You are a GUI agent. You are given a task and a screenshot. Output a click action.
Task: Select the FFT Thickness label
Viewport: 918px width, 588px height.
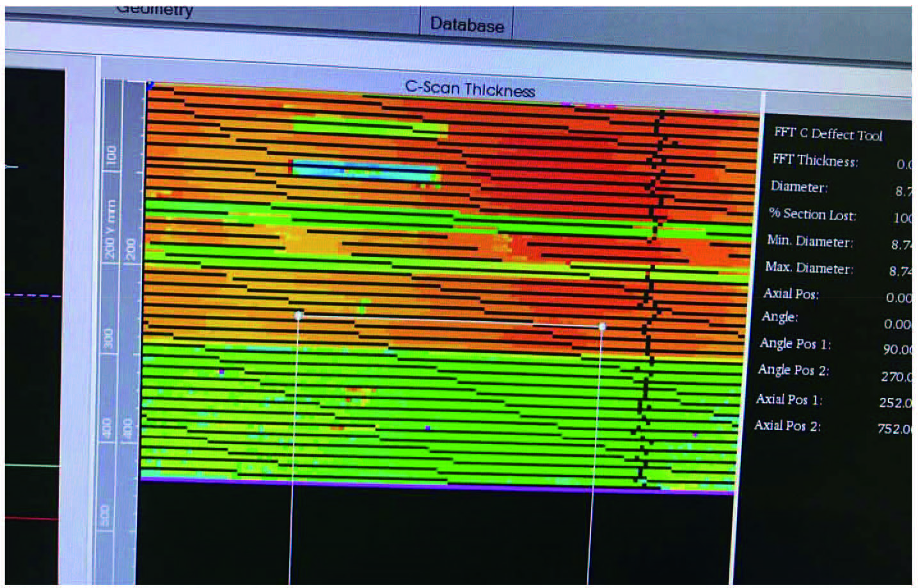815,160
